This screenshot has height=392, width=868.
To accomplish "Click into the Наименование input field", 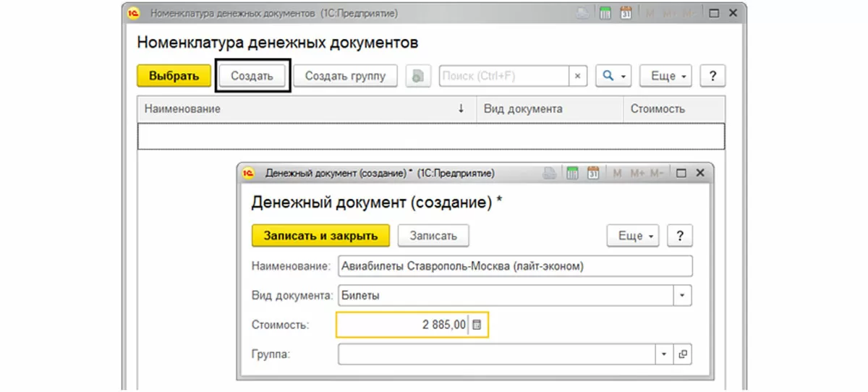I will click(514, 266).
